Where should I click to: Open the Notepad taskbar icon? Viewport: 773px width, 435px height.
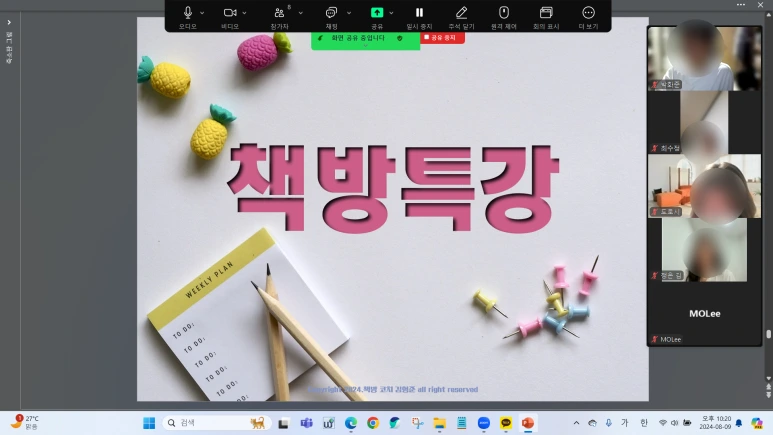click(461, 423)
